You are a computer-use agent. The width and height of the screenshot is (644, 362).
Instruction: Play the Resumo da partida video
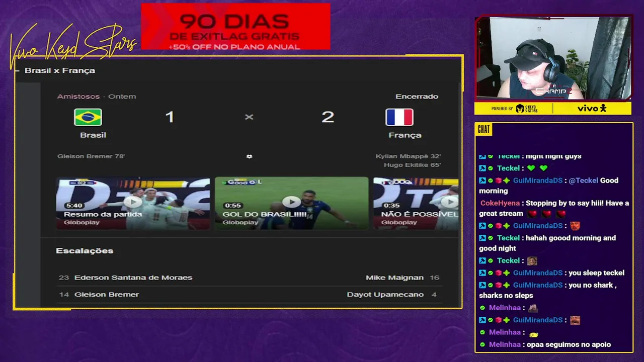point(133,202)
